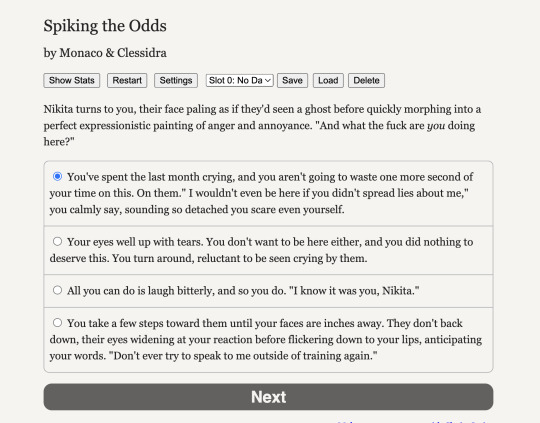Click the italic word "you" in the paragraph

click(436, 126)
